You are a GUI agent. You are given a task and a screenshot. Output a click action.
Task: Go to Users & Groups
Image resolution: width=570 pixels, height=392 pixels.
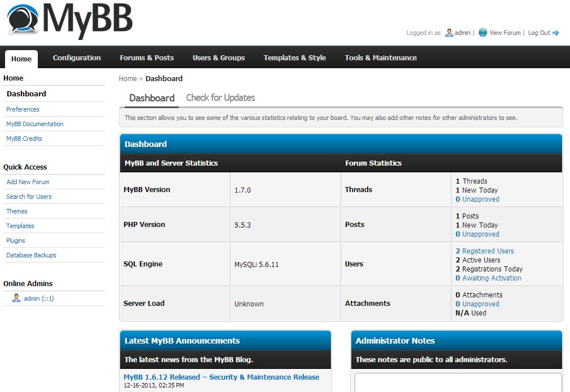pyautogui.click(x=219, y=58)
